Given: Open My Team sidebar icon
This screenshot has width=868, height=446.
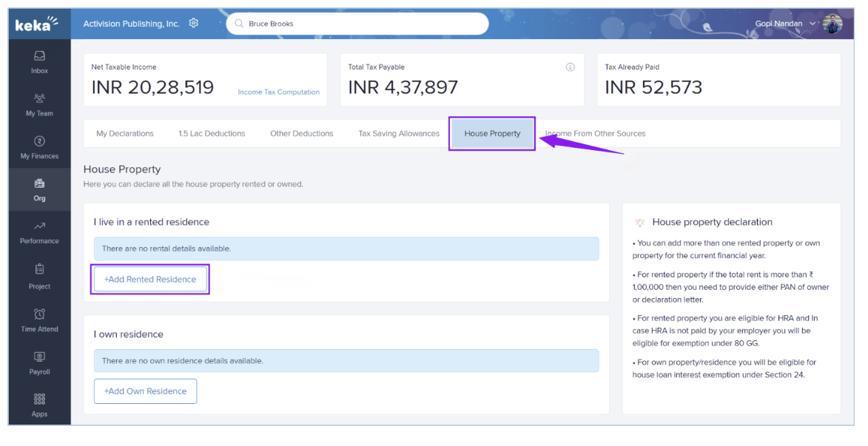Looking at the screenshot, I should click(39, 98).
